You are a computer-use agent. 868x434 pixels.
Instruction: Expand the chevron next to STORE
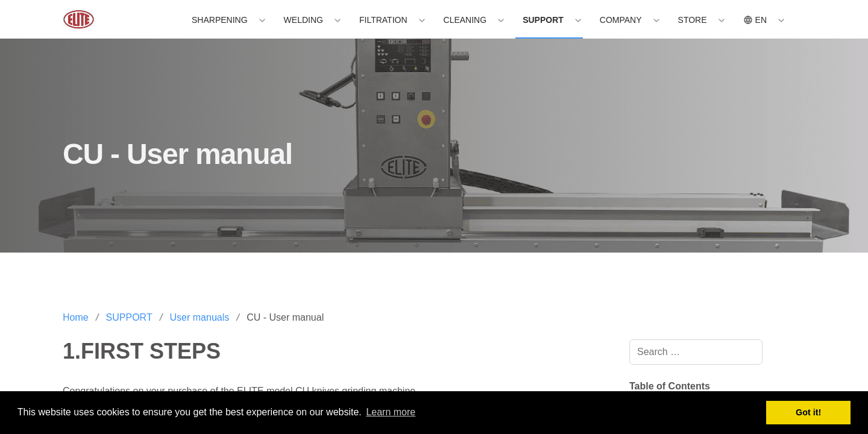coord(722,20)
